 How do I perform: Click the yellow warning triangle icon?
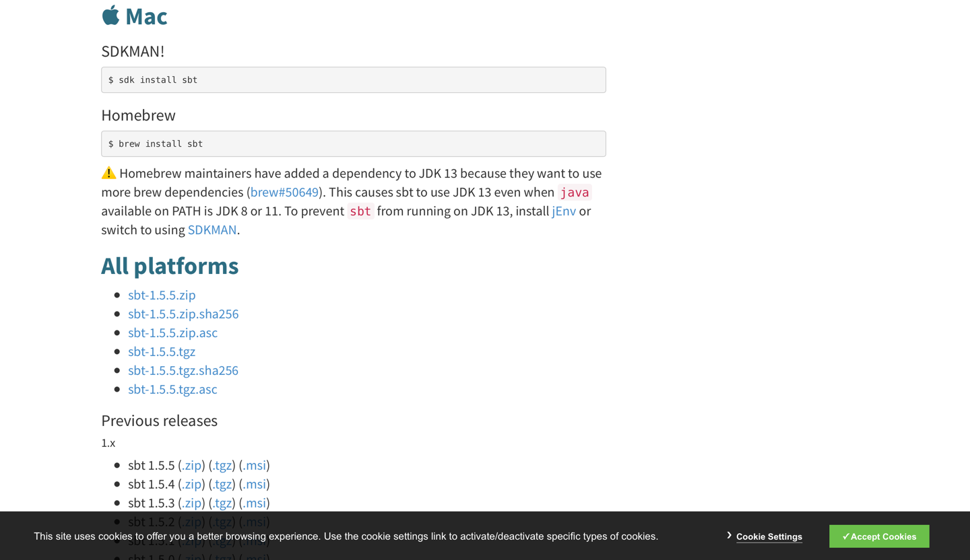coord(108,173)
